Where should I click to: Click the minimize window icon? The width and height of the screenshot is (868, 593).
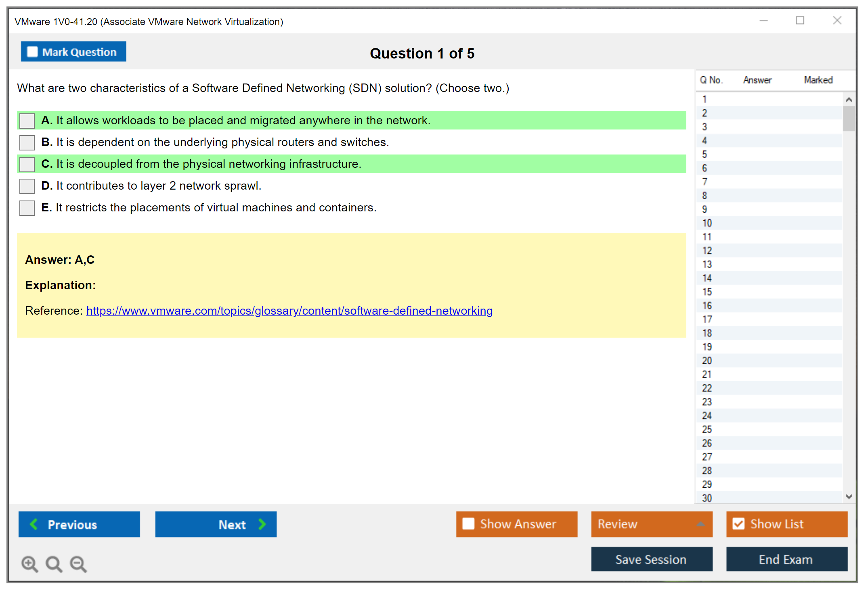click(x=763, y=21)
